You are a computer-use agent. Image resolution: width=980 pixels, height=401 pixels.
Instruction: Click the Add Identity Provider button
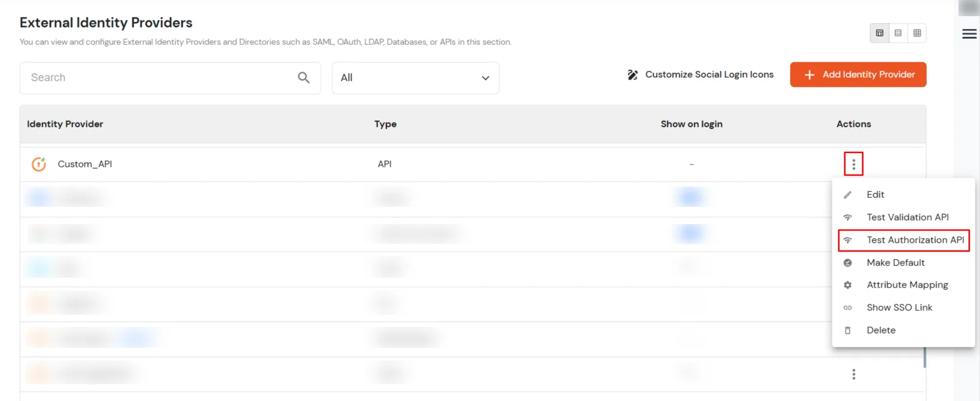[x=858, y=75]
